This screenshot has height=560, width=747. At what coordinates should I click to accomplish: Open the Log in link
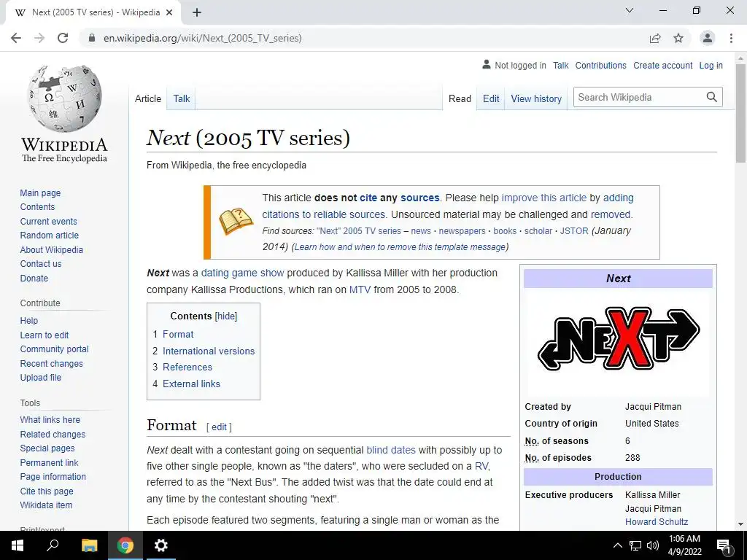(711, 65)
